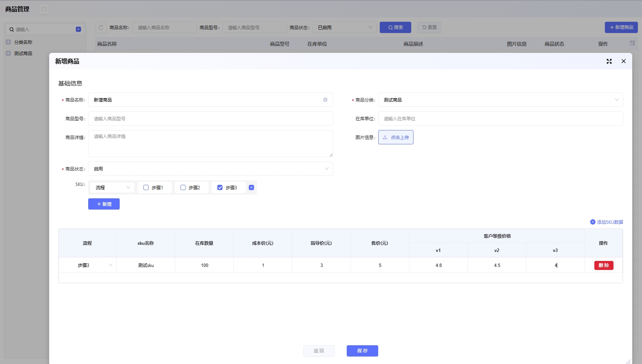Open the 商品状态 启用 dropdown in form
Image resolution: width=642 pixels, height=364 pixels.
tap(210, 169)
